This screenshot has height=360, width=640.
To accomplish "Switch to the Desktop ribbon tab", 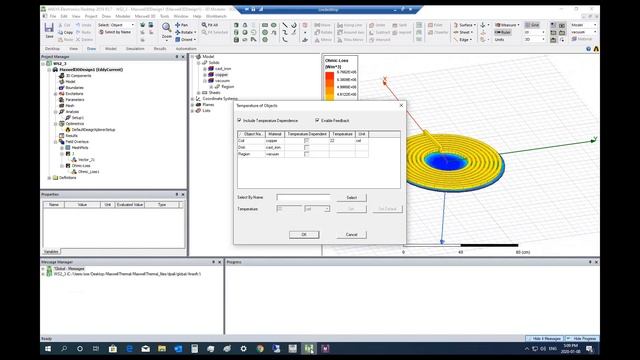I will point(52,49).
